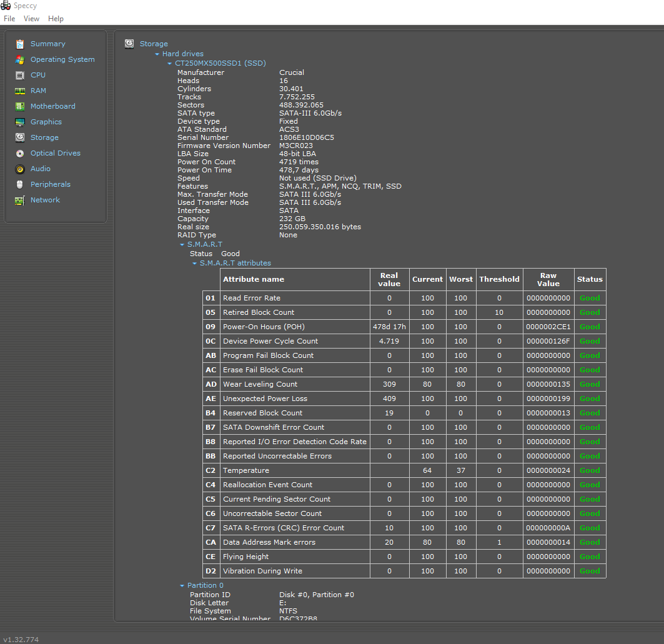The image size is (664, 644).
Task: Open the Audio section
Action: point(40,169)
